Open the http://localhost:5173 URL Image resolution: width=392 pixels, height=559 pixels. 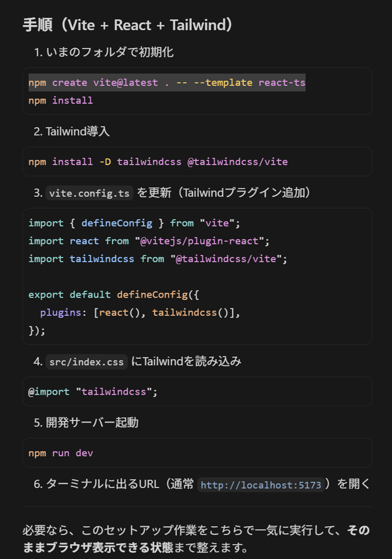pyautogui.click(x=261, y=485)
